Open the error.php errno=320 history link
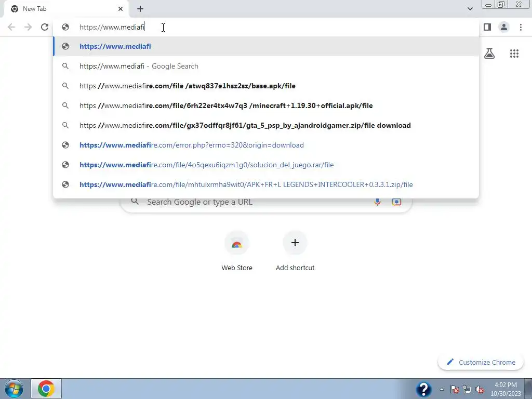 point(266,145)
